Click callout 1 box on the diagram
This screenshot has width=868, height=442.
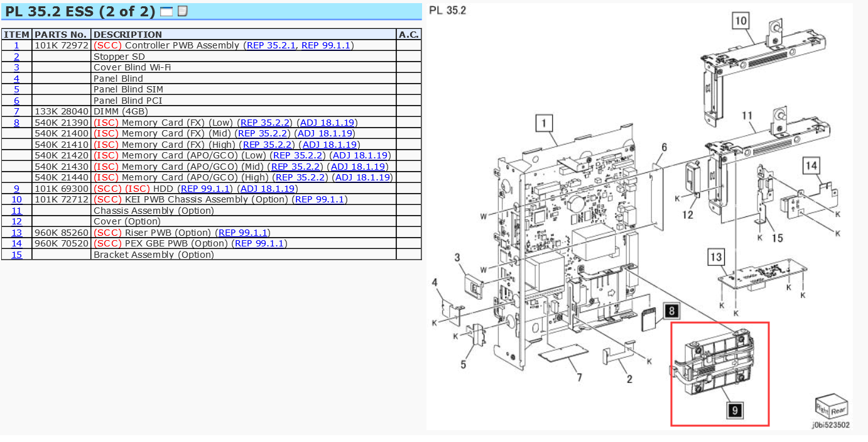544,123
